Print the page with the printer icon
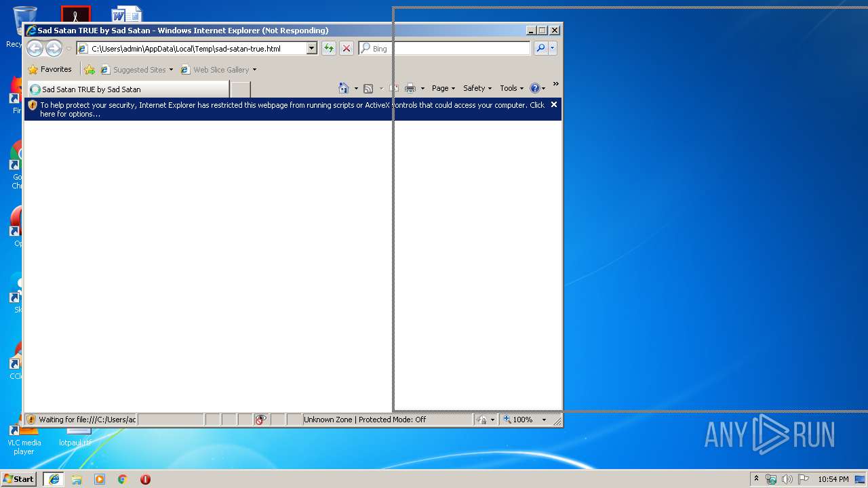The width and height of the screenshot is (868, 488). [410, 88]
